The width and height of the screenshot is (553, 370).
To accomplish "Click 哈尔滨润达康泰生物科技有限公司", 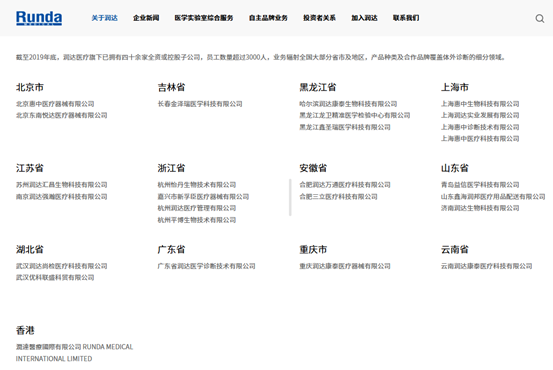I will click(x=348, y=104).
